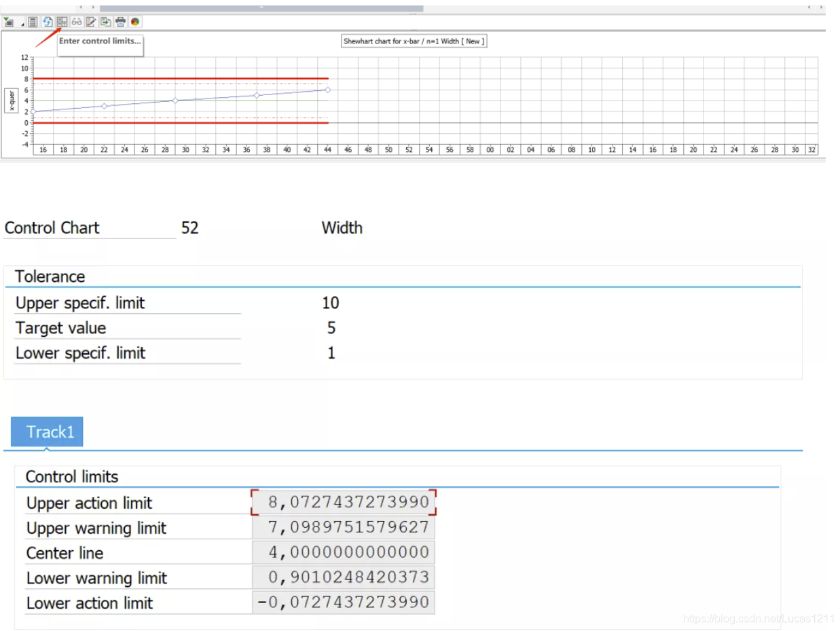
Task: Click the Lower specif. limit value 1
Action: [331, 353]
